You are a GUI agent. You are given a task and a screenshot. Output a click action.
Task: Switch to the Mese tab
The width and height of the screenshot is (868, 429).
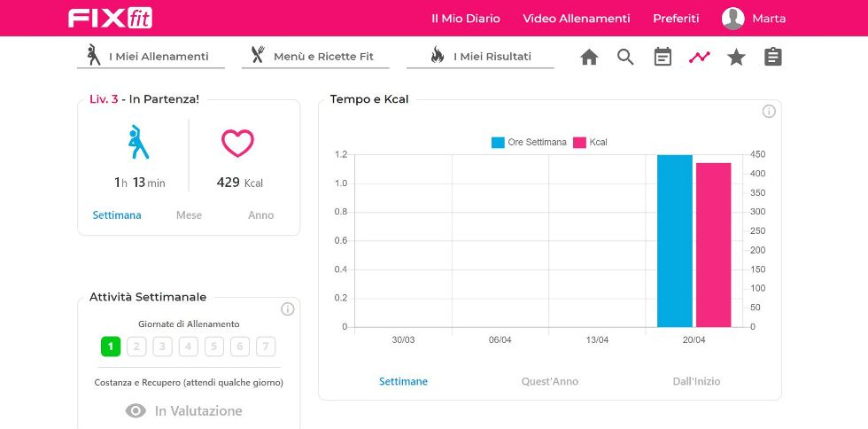189,215
